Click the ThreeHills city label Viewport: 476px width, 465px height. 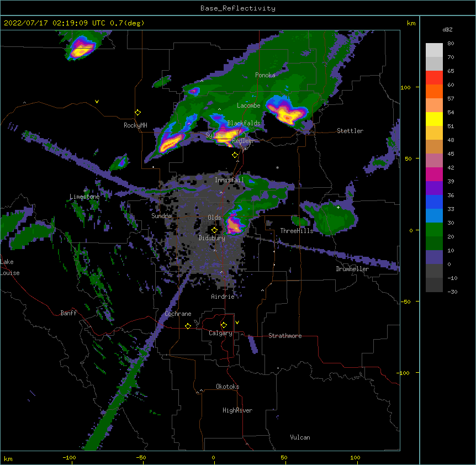pyautogui.click(x=297, y=231)
